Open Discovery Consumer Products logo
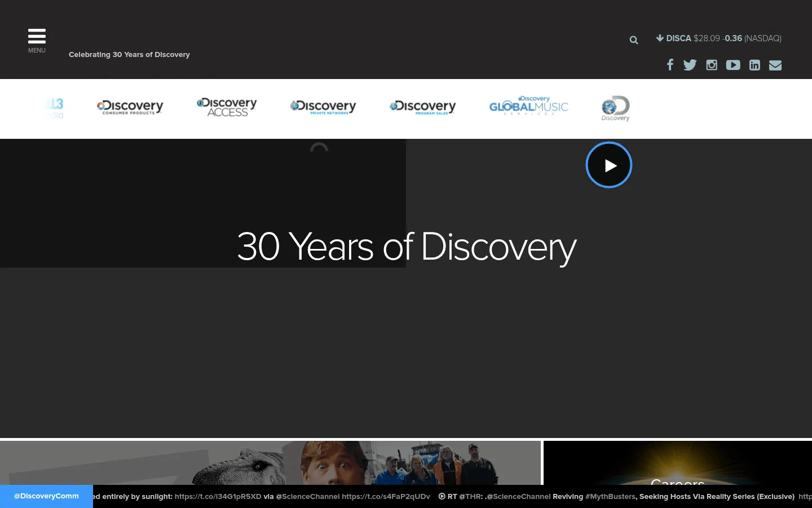 [x=130, y=107]
